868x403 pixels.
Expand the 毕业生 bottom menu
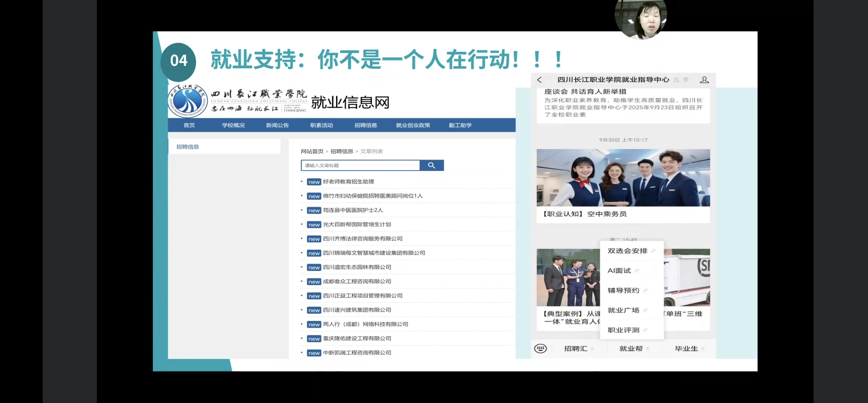pos(686,349)
